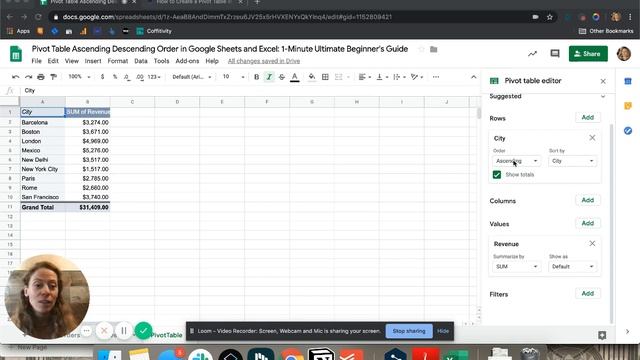Add a Values field

(587, 223)
